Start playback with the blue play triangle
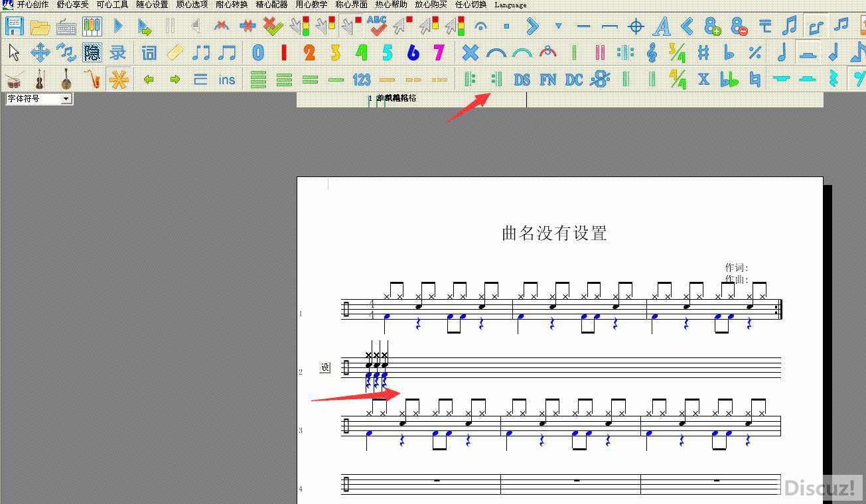 (x=118, y=27)
